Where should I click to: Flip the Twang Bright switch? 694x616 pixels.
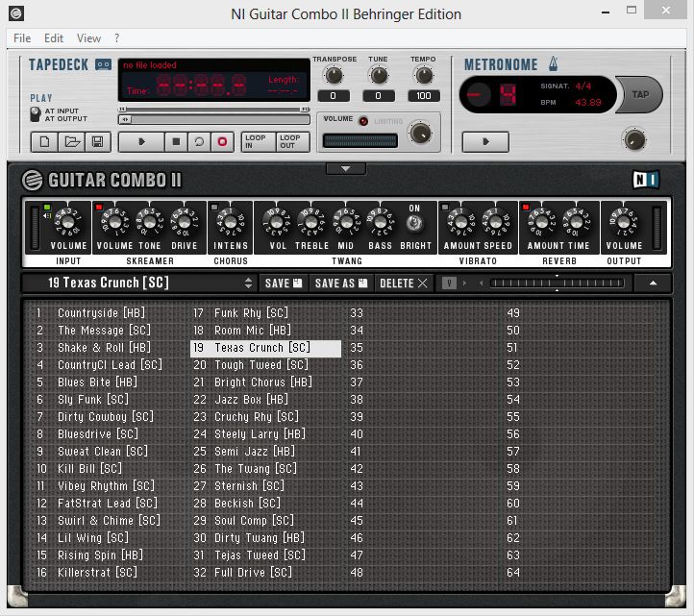[414, 224]
